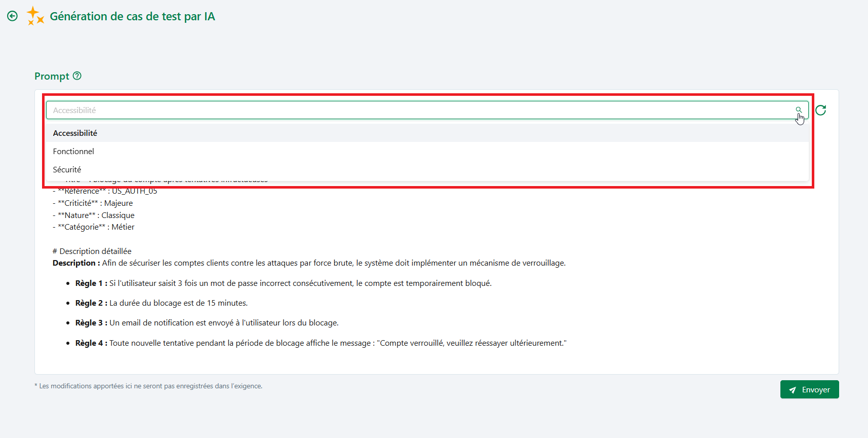Pick Sécurité in the dropdown list

coord(67,170)
